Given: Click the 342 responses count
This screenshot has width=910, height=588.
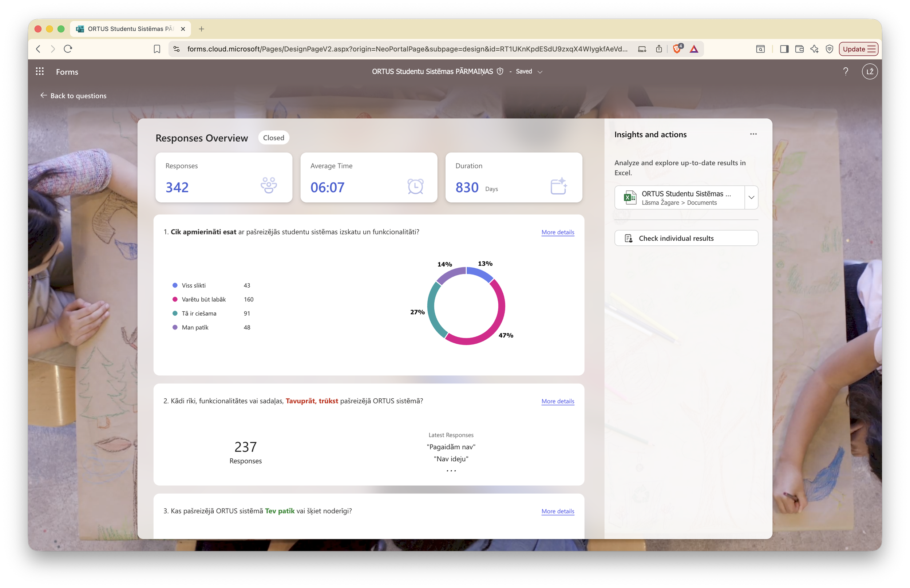Looking at the screenshot, I should coord(177,188).
